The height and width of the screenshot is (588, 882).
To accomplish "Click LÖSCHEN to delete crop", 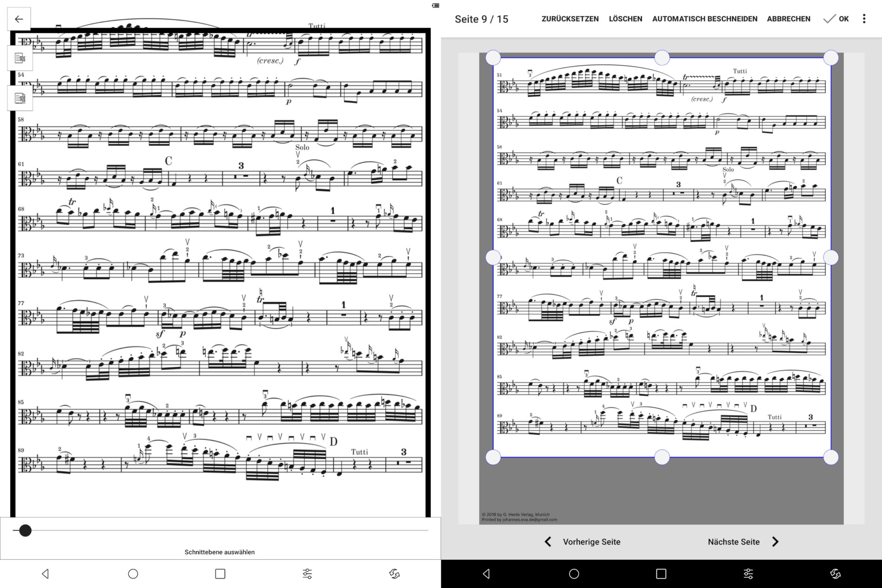I will 626,19.
